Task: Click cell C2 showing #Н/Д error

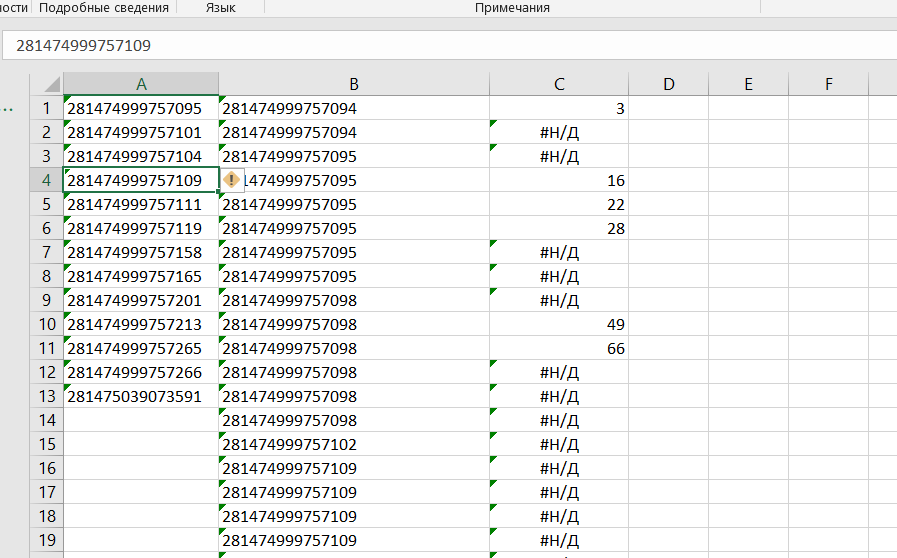Action: tap(559, 132)
